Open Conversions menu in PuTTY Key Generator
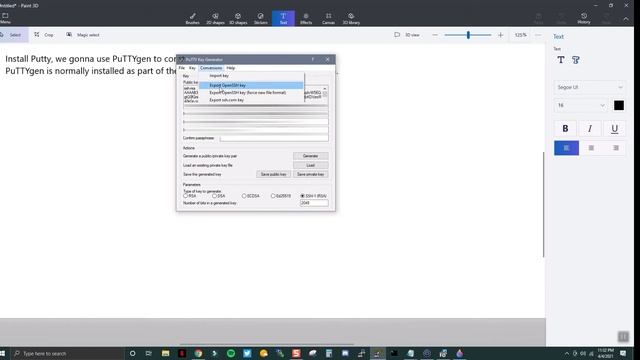Screen dimensions: 640x360 (x=211, y=68)
